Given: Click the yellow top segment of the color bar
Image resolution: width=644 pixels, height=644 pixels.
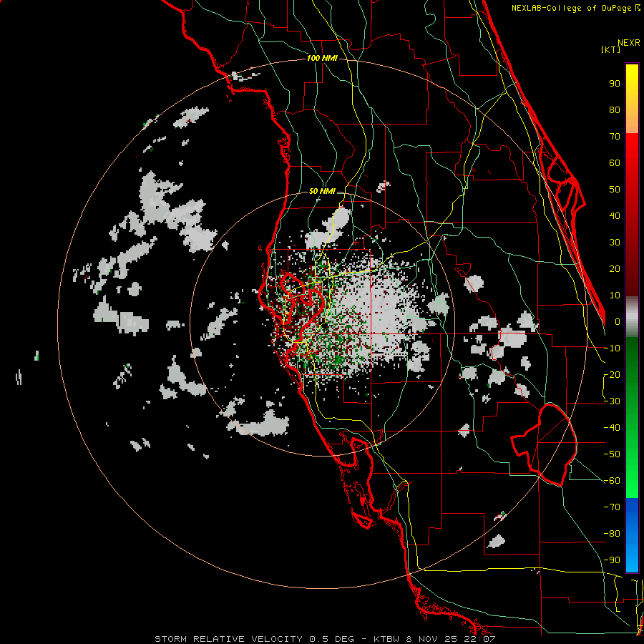Looking at the screenshot, I should tap(632, 99).
